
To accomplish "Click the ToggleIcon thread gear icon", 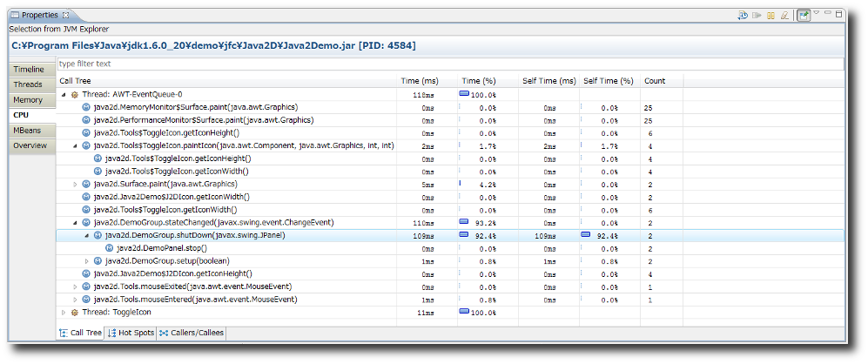I will [75, 313].
